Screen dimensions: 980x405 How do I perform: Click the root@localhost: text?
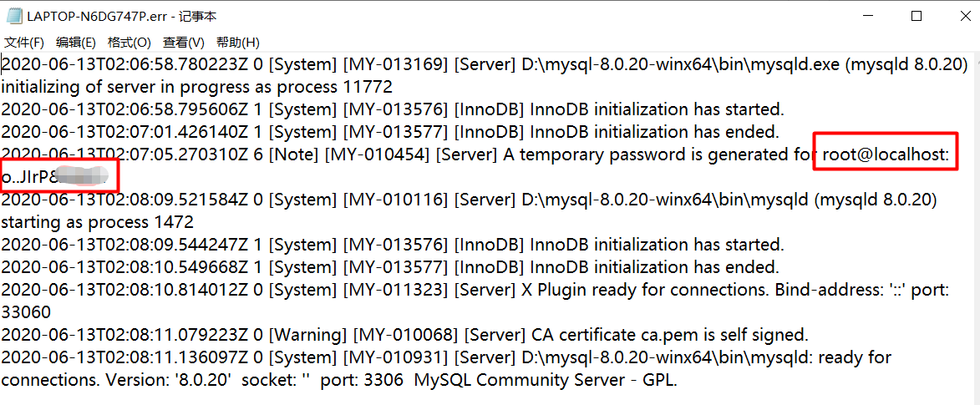tap(886, 154)
